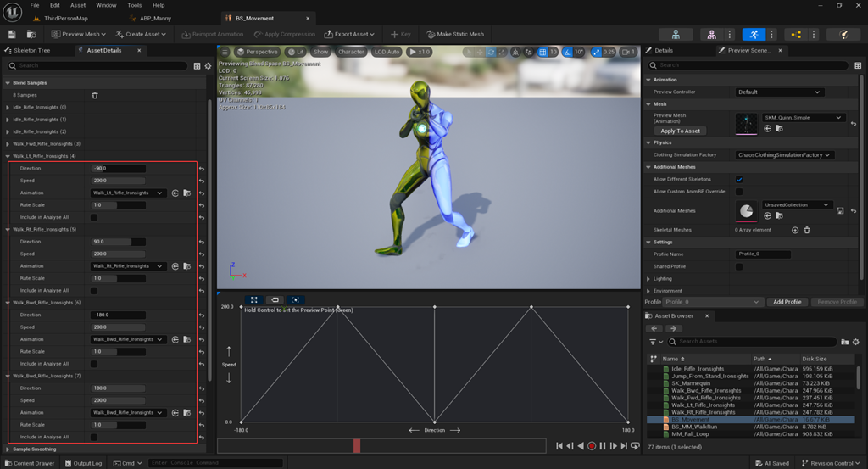
Task: Open the viewport hamburger options menu
Action: (225, 52)
